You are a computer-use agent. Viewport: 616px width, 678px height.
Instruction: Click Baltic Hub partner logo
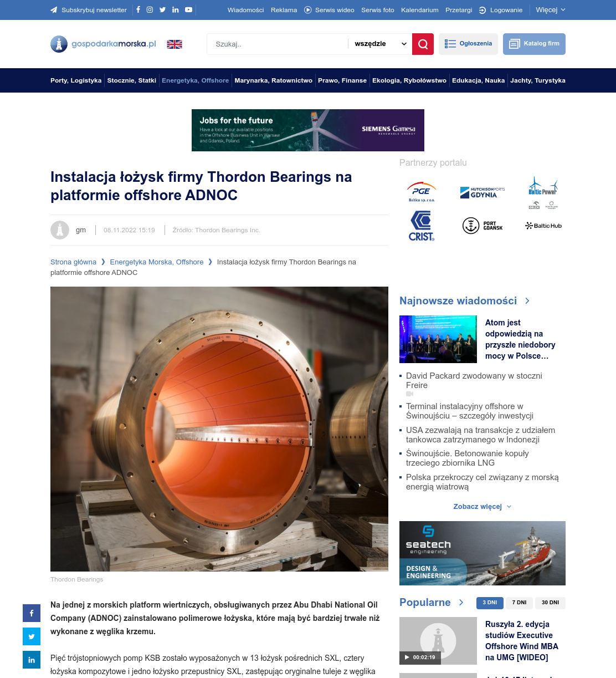(x=543, y=226)
